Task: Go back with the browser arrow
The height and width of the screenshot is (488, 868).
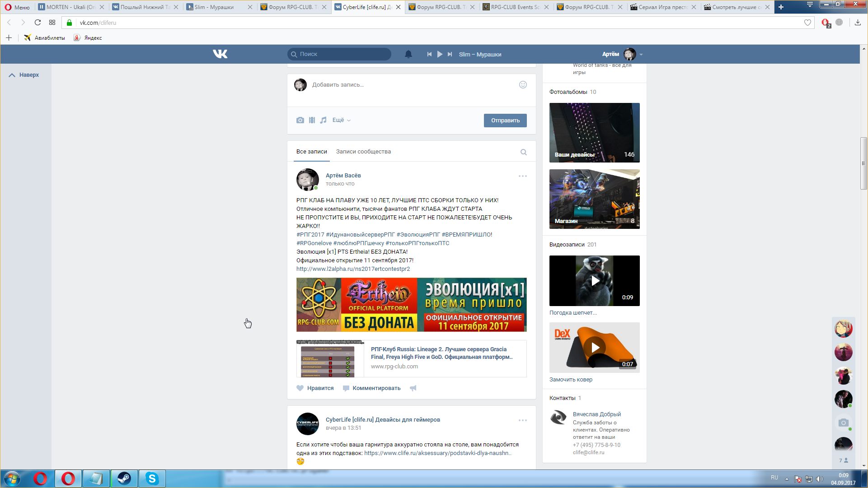Action: click(x=9, y=23)
